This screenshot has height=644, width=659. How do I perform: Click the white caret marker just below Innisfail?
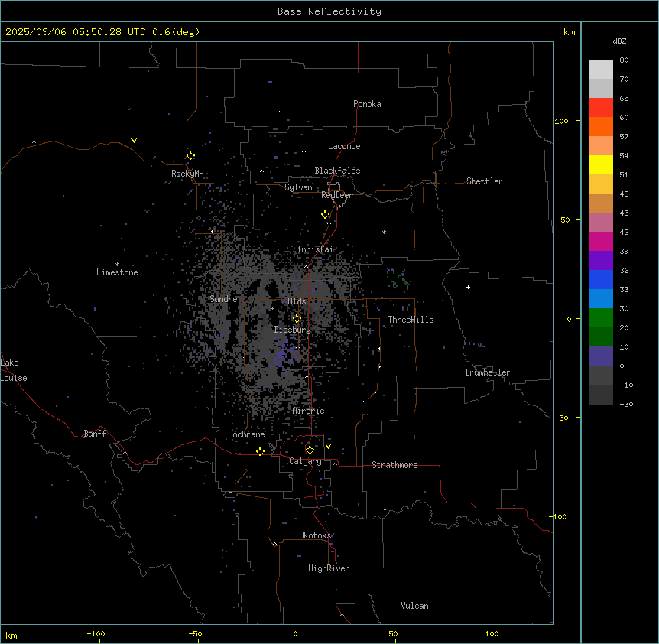(x=306, y=266)
